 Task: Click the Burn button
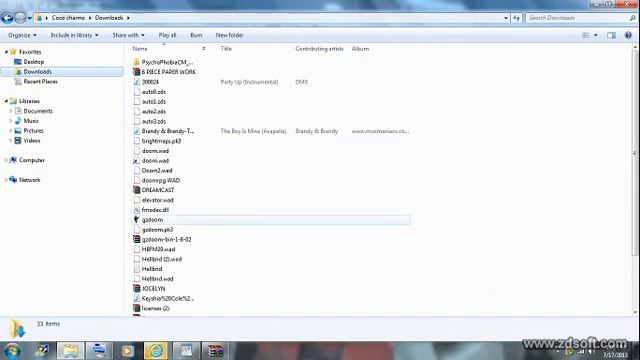point(196,35)
